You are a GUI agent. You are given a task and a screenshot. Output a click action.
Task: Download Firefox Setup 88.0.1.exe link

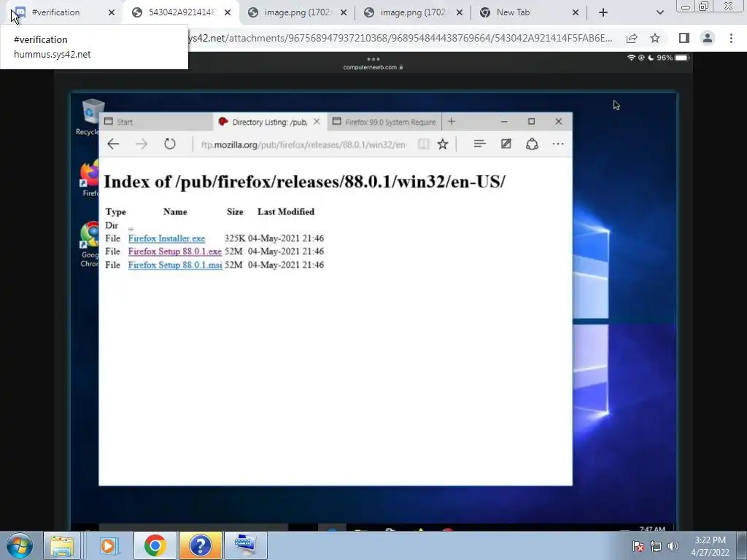pos(175,252)
